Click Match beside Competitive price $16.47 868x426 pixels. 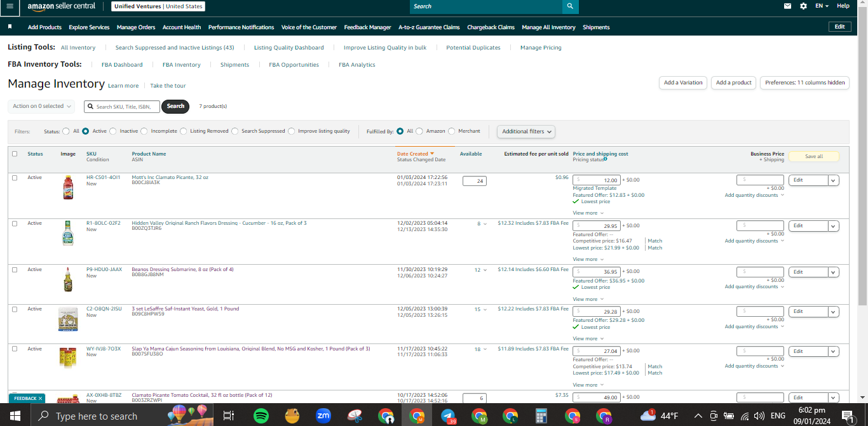point(654,241)
